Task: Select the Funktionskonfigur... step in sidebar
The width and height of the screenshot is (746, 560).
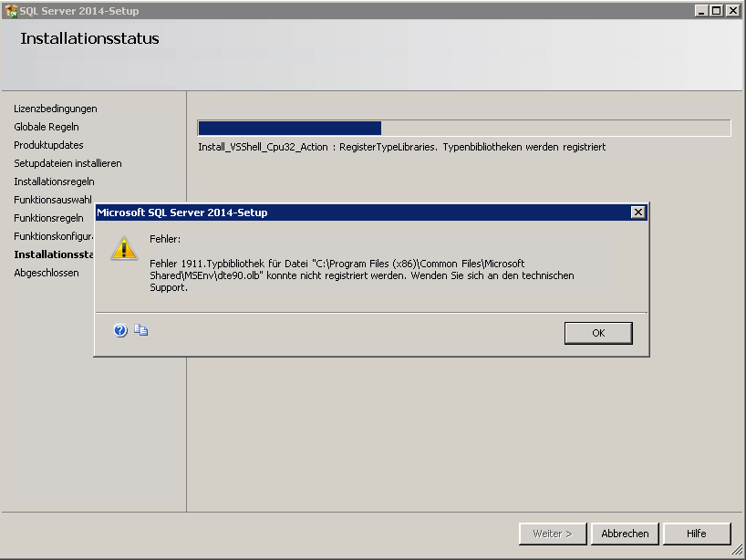Action: [53, 236]
